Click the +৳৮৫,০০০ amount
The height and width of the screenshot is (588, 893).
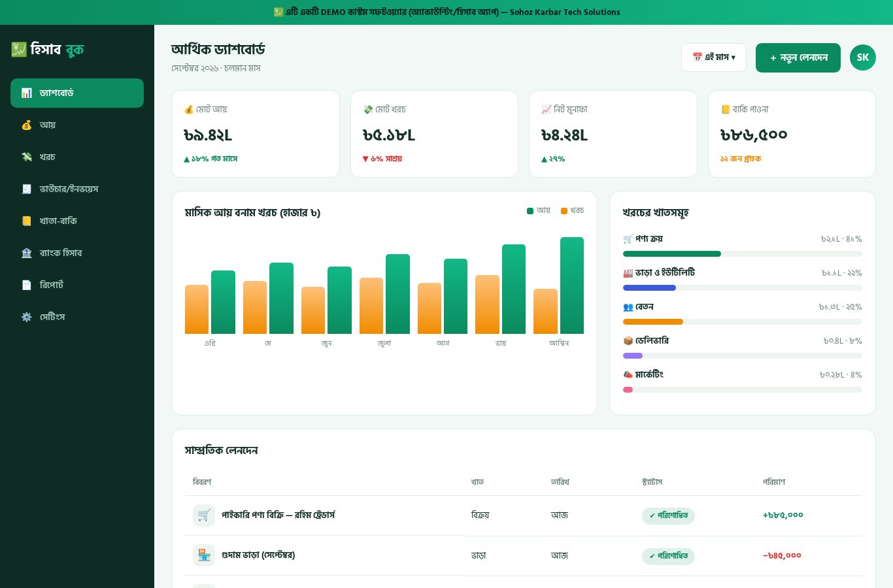coord(783,515)
